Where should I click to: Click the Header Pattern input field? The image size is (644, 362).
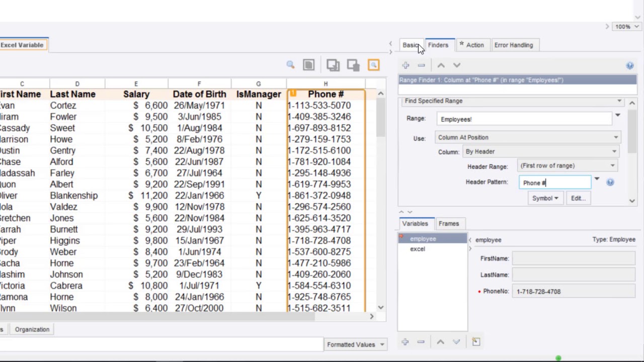point(555,183)
